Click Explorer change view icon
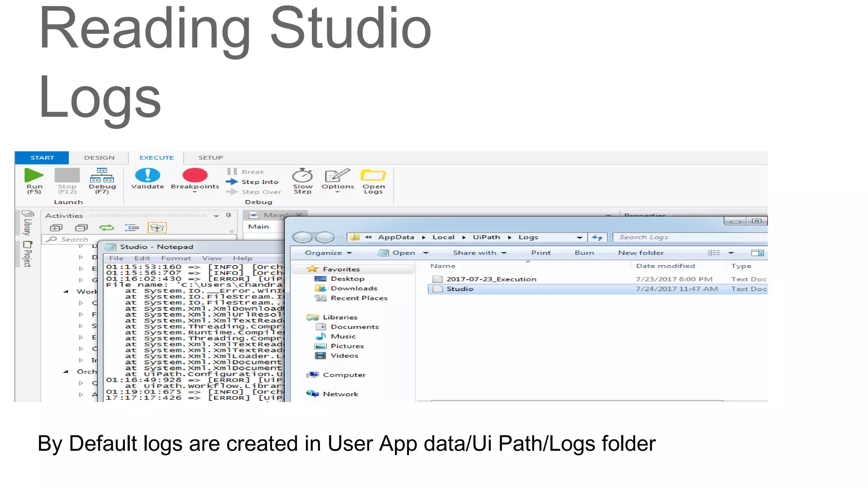This screenshot has height=488, width=868. pyautogui.click(x=714, y=253)
